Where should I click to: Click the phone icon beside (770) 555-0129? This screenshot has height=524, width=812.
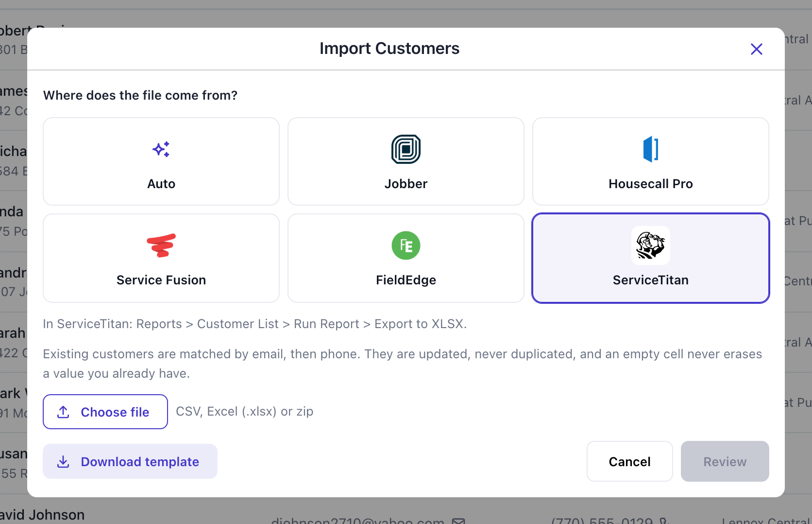(x=665, y=521)
